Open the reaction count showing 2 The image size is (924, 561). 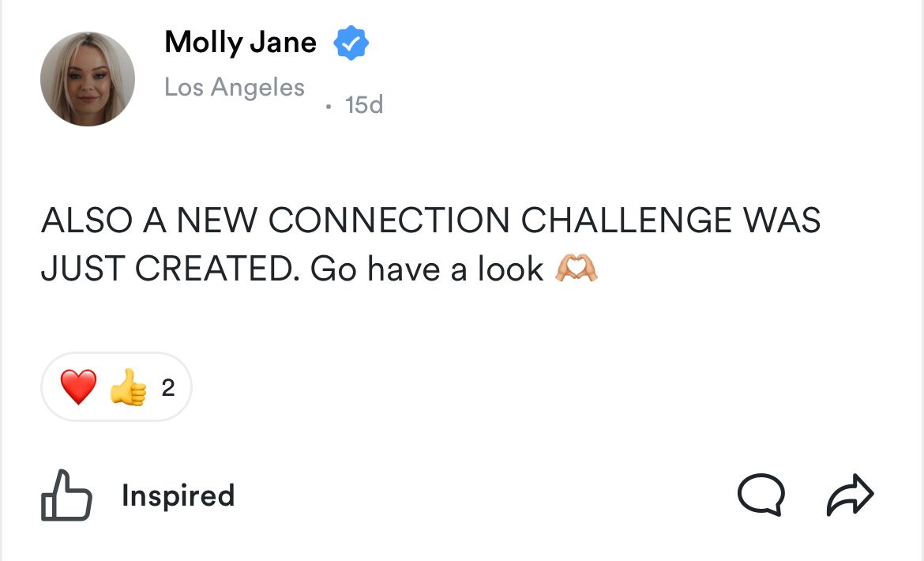pyautogui.click(x=167, y=388)
